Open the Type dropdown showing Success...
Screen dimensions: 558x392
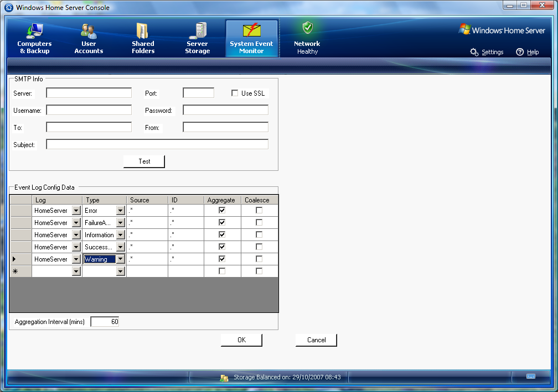pyautogui.click(x=121, y=247)
